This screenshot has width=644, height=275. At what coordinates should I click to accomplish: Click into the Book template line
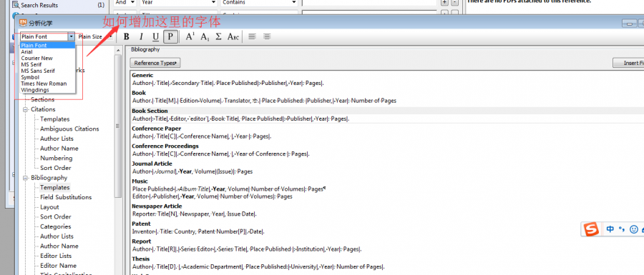(264, 101)
